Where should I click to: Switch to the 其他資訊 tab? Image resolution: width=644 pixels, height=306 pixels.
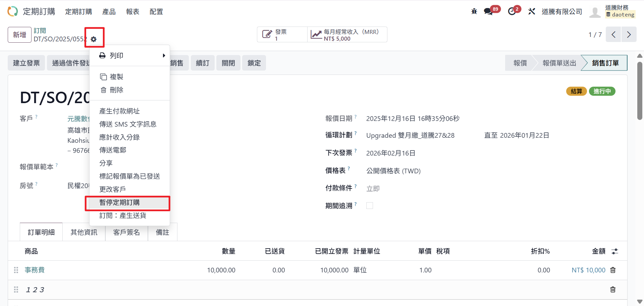click(x=84, y=232)
